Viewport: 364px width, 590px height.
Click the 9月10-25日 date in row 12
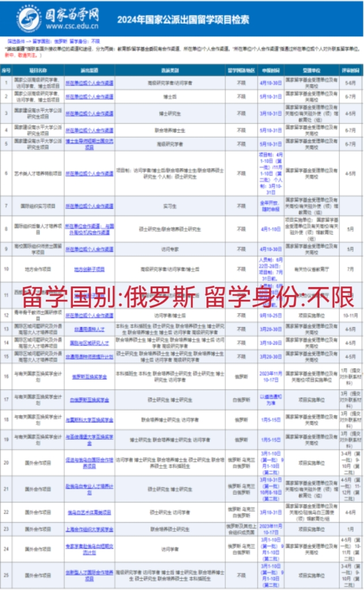pyautogui.click(x=271, y=316)
